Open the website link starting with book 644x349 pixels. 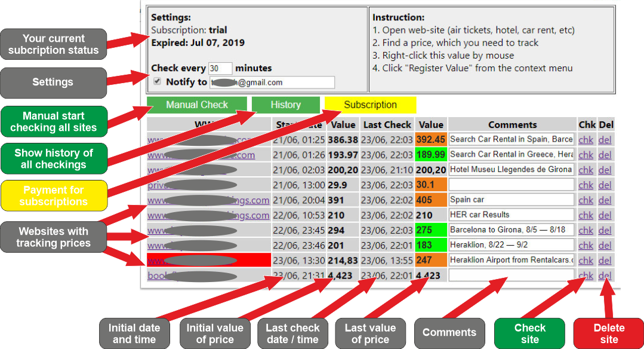(156, 275)
